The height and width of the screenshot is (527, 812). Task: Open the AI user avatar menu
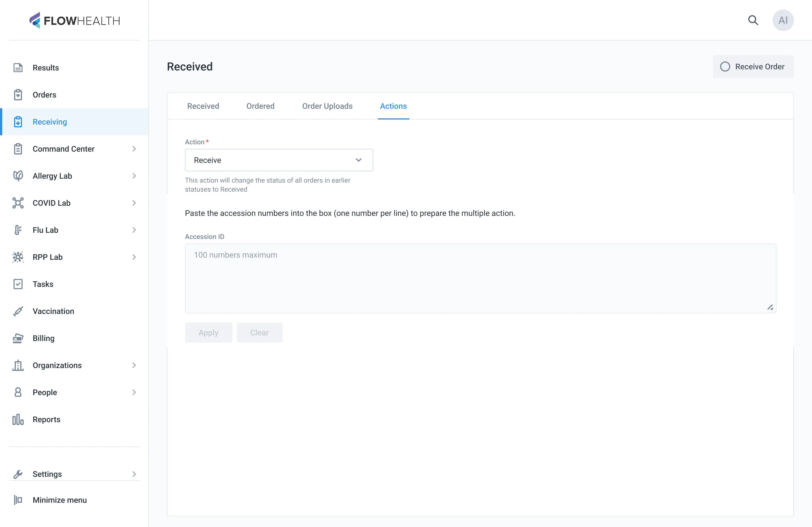click(x=783, y=20)
